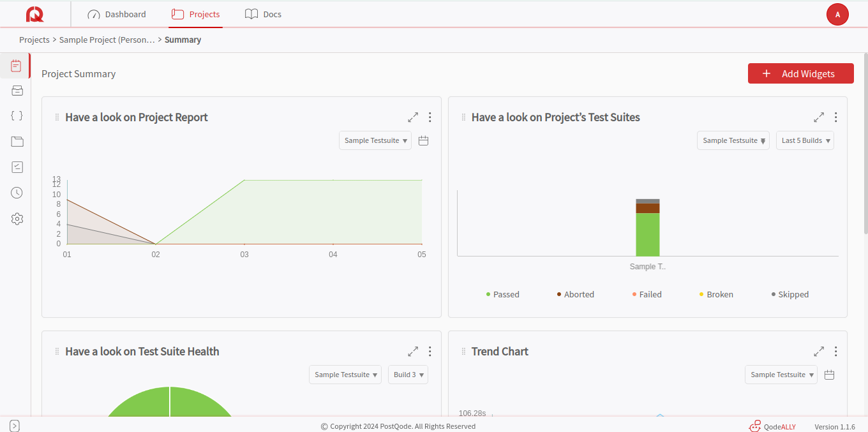
Task: Open the Trend Chart calendar picker
Action: point(829,375)
